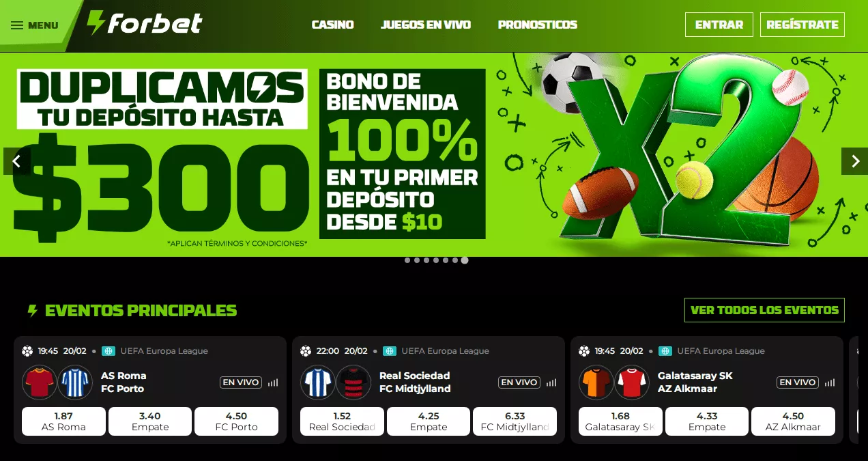
Task: Advance to next banner slide arrow
Action: pyautogui.click(x=854, y=161)
